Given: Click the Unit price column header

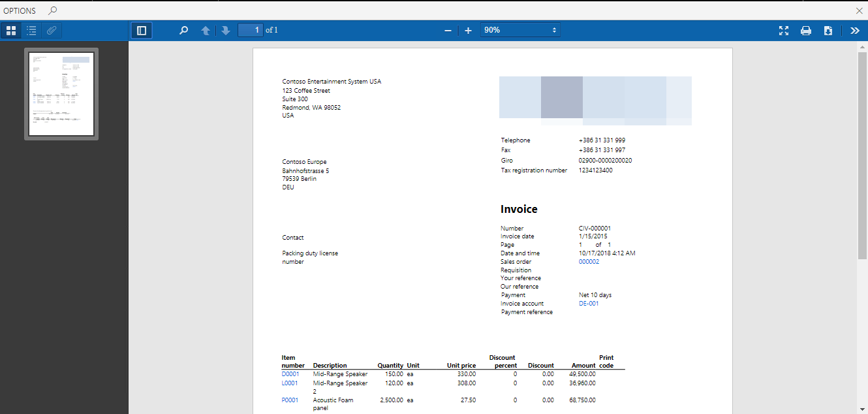Looking at the screenshot, I should coord(461,366).
